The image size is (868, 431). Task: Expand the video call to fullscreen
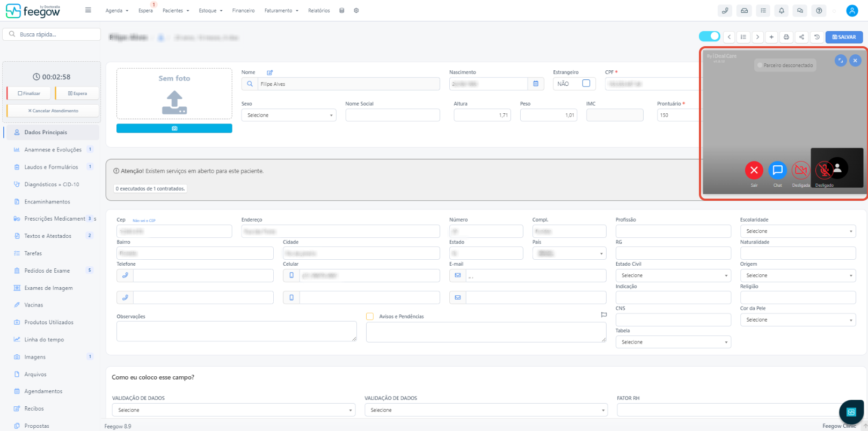tap(841, 61)
